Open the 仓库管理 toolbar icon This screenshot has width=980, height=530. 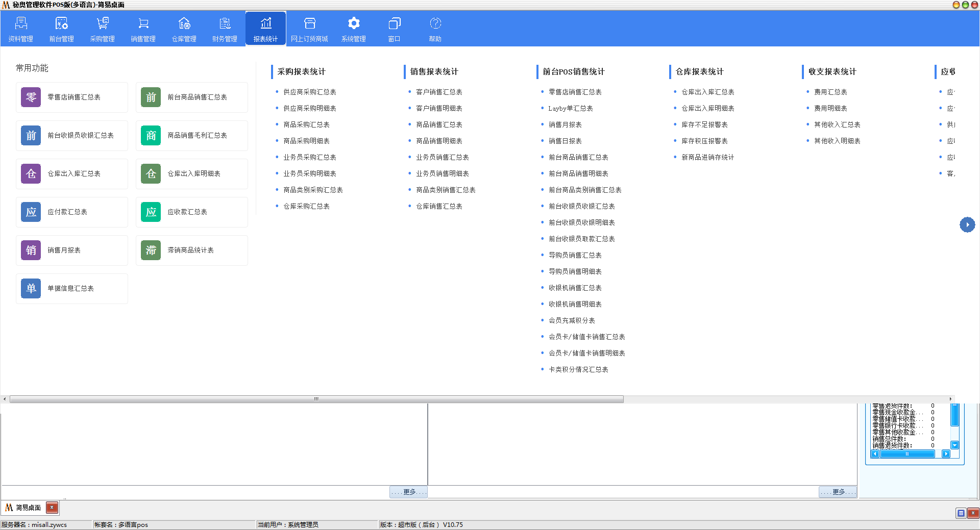pos(184,29)
